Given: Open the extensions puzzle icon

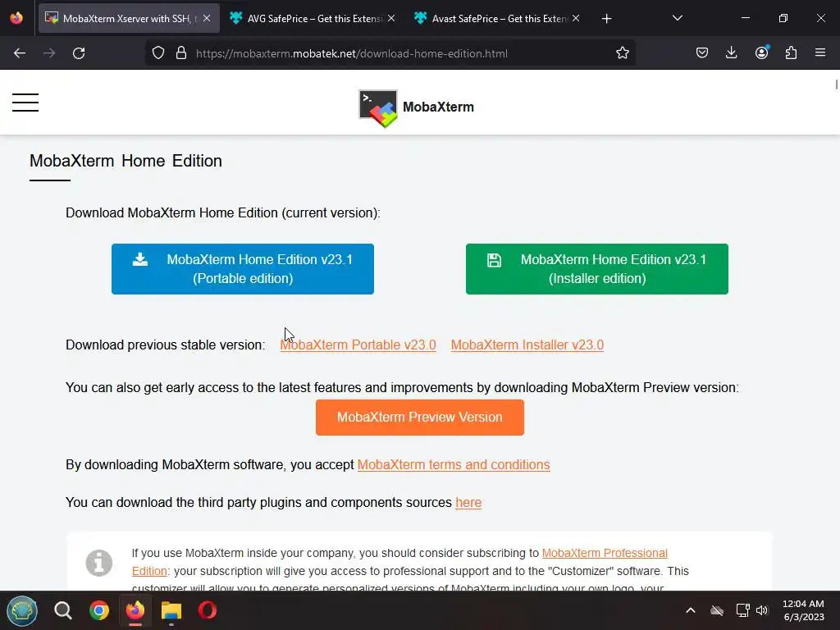Looking at the screenshot, I should click(x=791, y=53).
